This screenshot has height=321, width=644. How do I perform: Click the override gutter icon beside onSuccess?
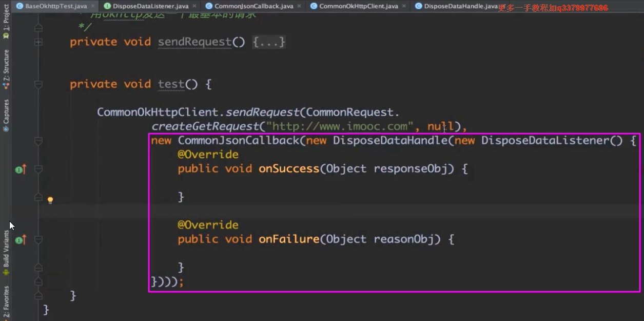click(x=21, y=169)
